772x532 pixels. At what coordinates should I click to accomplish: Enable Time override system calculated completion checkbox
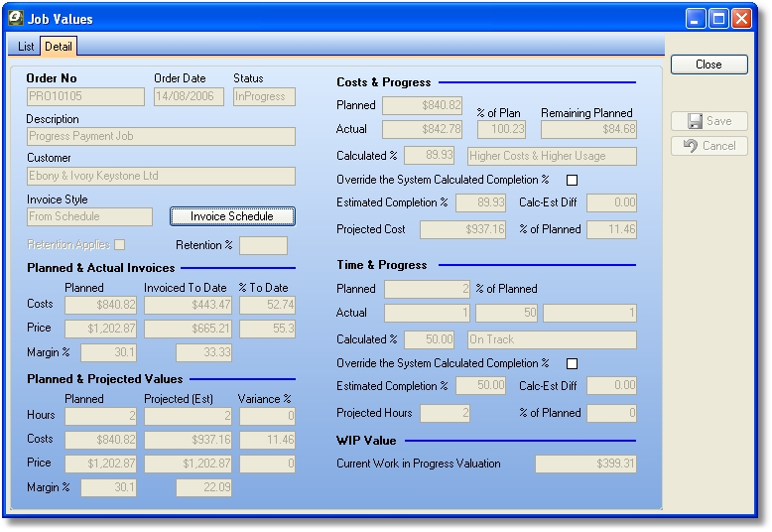(x=571, y=363)
